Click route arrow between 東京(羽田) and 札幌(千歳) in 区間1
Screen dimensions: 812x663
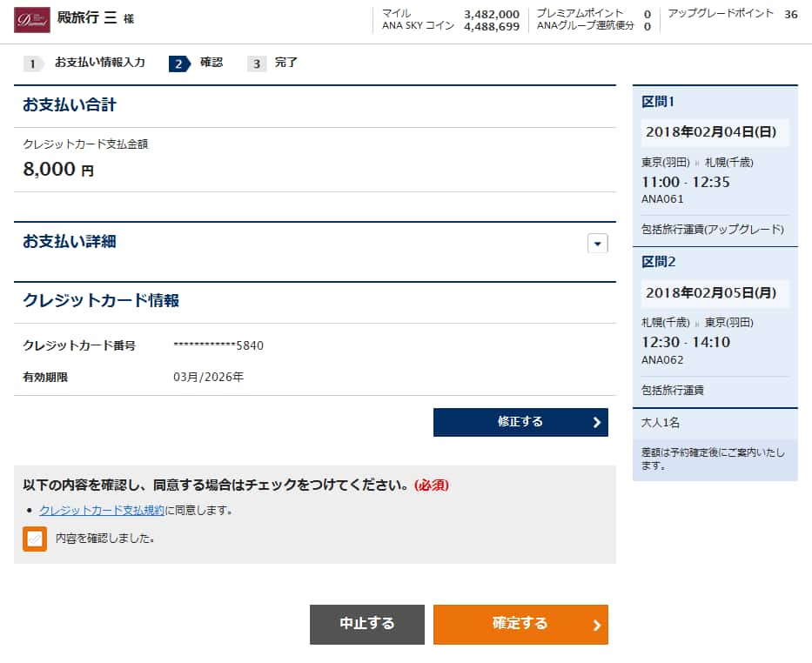coord(697,163)
